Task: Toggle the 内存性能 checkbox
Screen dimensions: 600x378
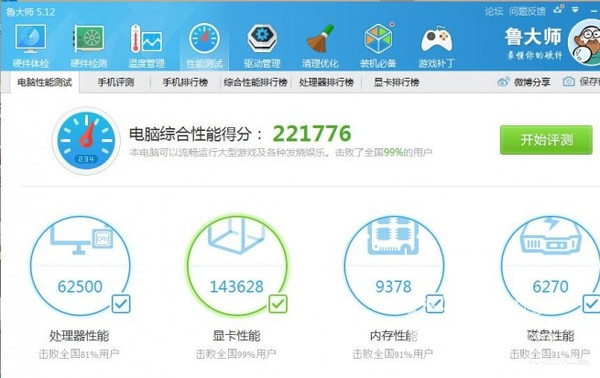Action: click(x=435, y=304)
